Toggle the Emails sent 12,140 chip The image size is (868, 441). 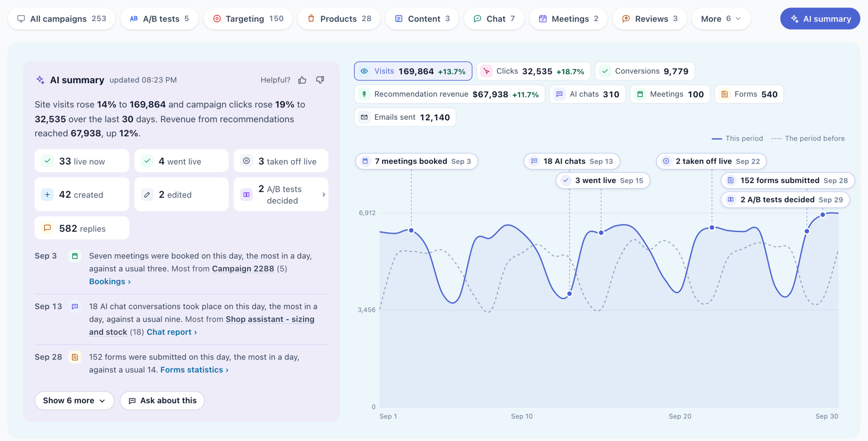[405, 117]
